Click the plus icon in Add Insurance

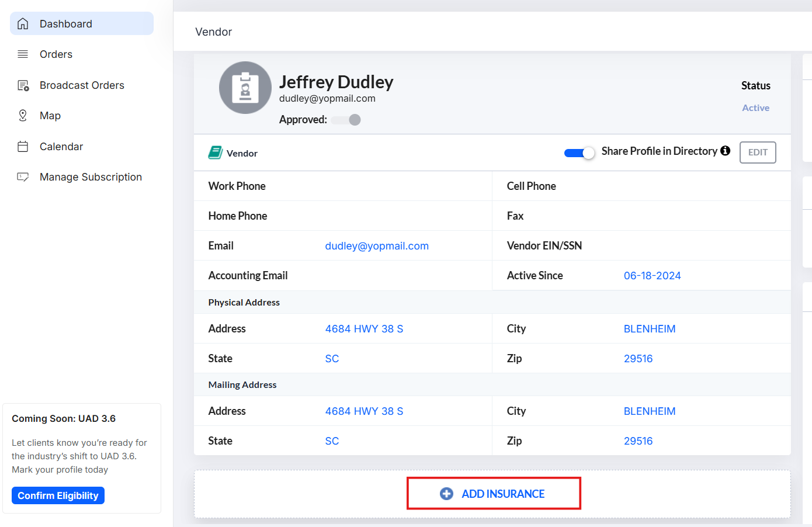pos(446,494)
